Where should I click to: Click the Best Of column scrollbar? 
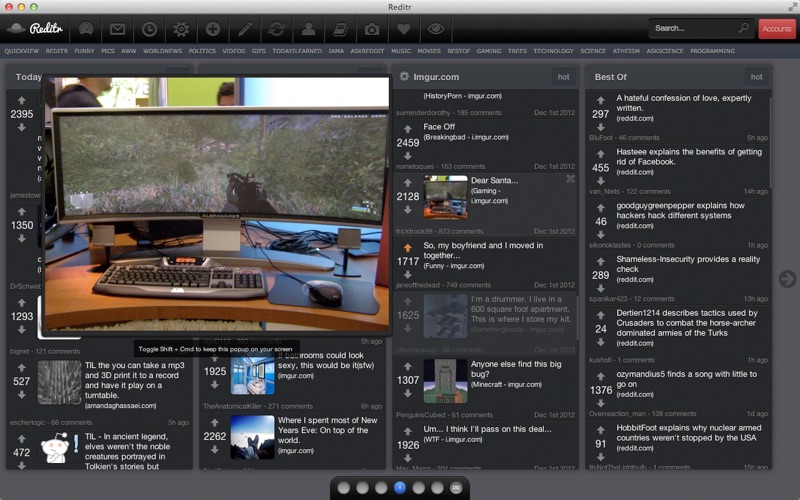point(770,143)
